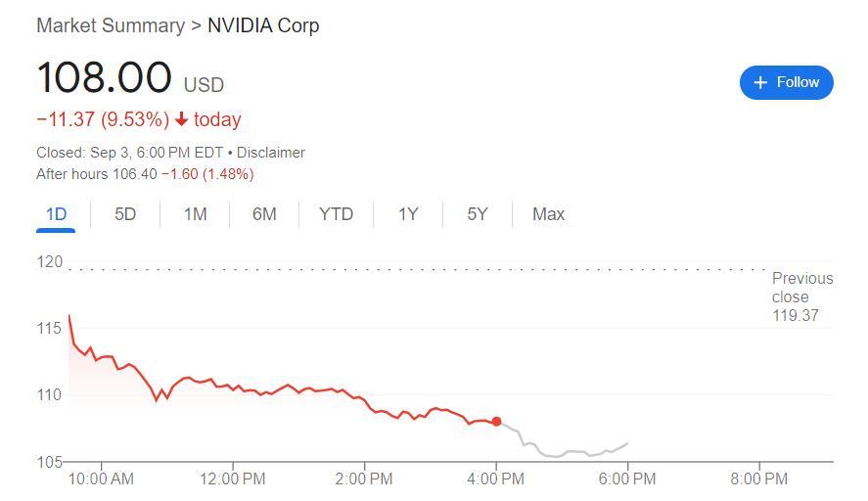Click the red closing price dot

click(497, 422)
